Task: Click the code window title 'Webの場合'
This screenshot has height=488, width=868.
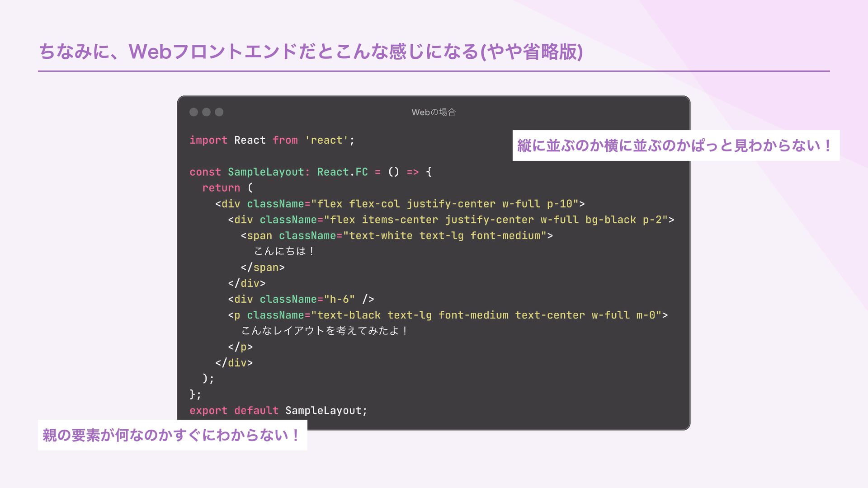Action: tap(434, 112)
